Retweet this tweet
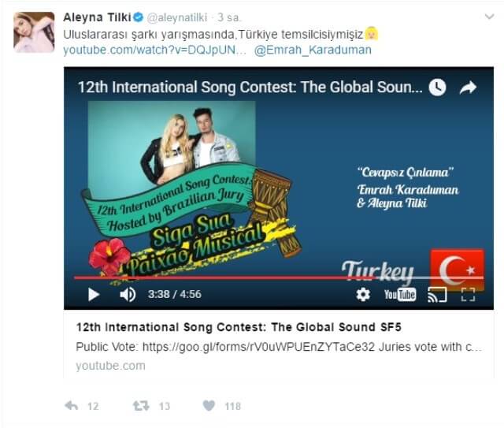The image size is (504, 428). [141, 406]
